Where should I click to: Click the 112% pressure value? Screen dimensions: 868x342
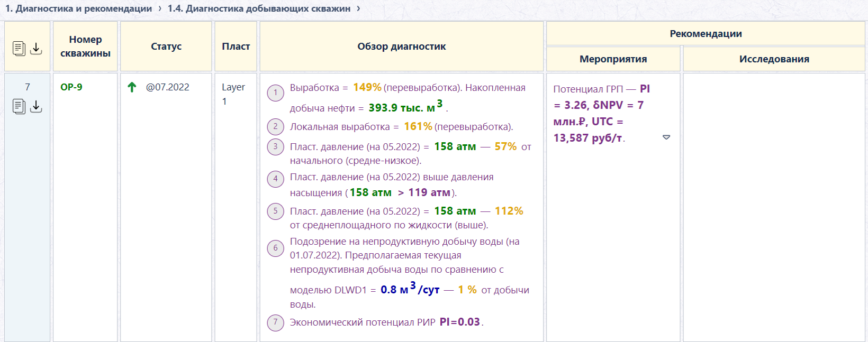[509, 211]
